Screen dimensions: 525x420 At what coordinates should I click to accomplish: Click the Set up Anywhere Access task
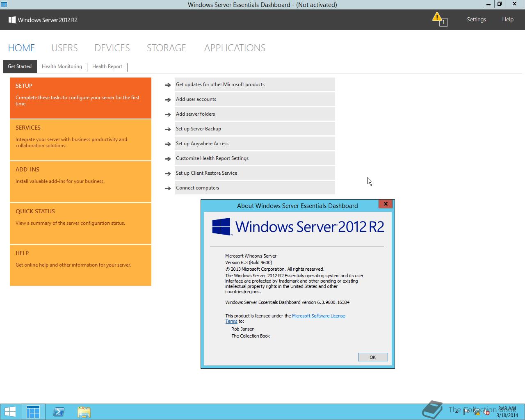(255, 144)
